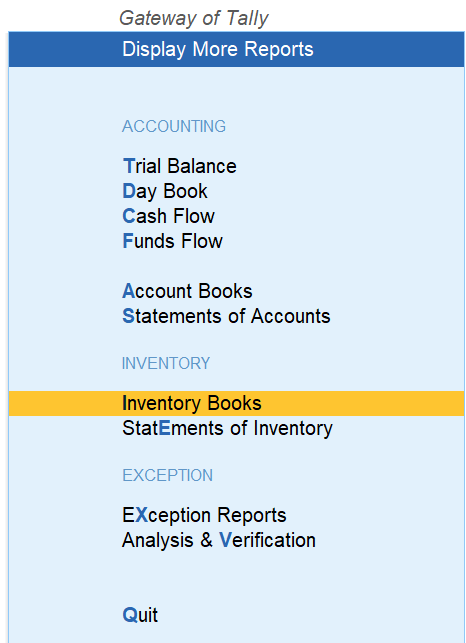
Task: Click the ACCOUNTING section header
Action: click(174, 126)
